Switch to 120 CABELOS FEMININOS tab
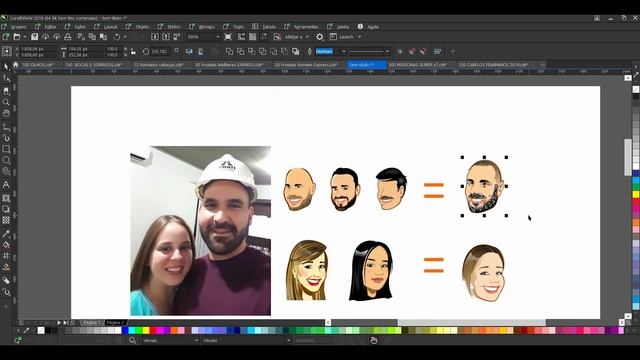 point(493,64)
